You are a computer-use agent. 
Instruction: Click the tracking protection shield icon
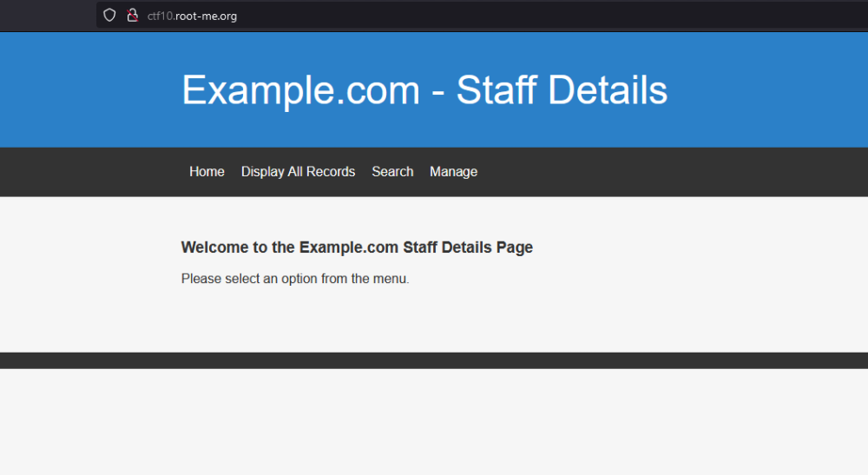click(x=109, y=15)
